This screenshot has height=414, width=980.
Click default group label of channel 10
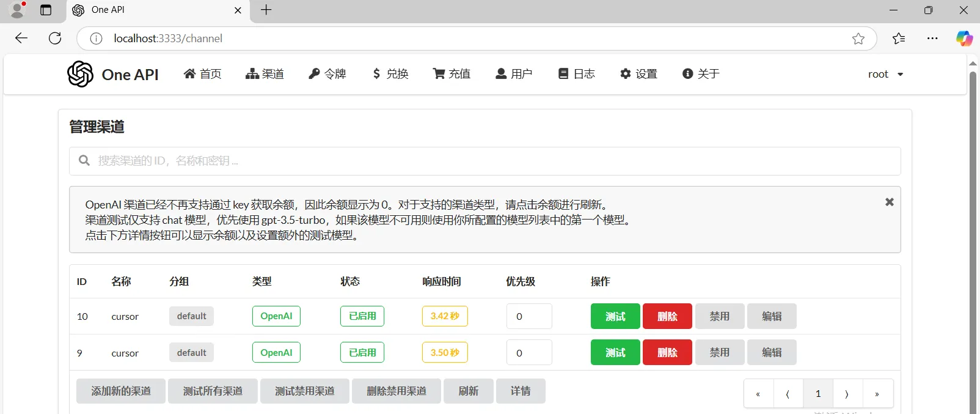[x=191, y=316]
